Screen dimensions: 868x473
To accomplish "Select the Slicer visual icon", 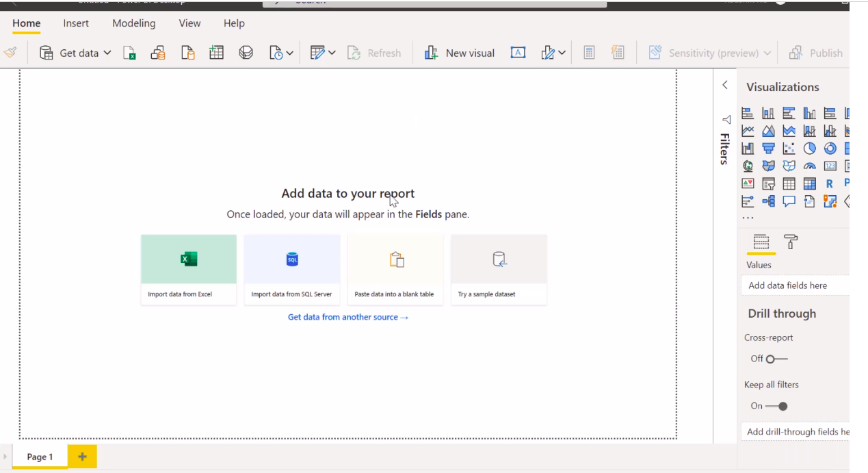I will [x=768, y=183].
